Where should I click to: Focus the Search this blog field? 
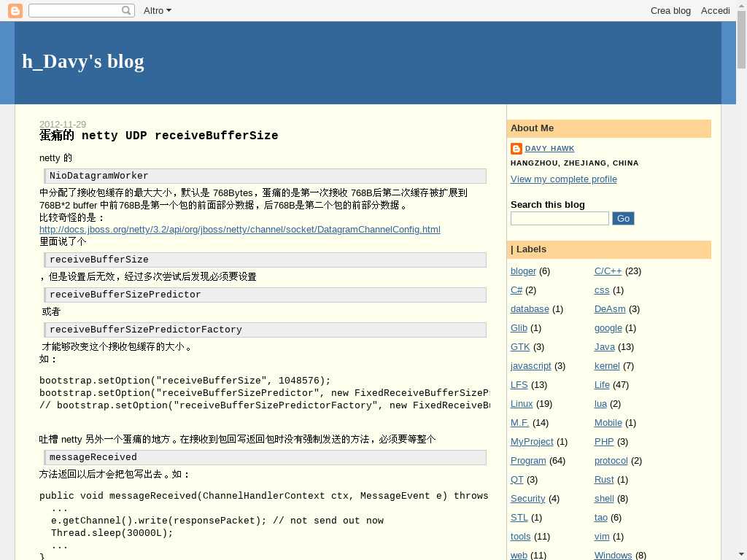[560, 219]
